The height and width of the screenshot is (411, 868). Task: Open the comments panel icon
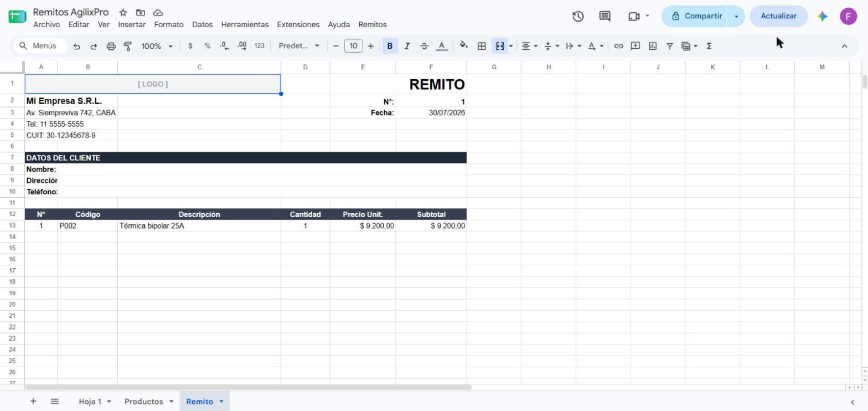coord(605,16)
